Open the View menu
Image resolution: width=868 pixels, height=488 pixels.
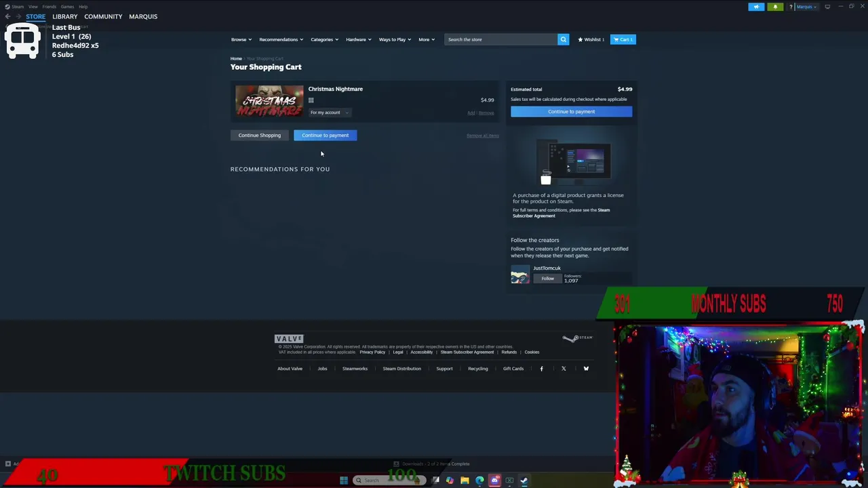point(33,7)
